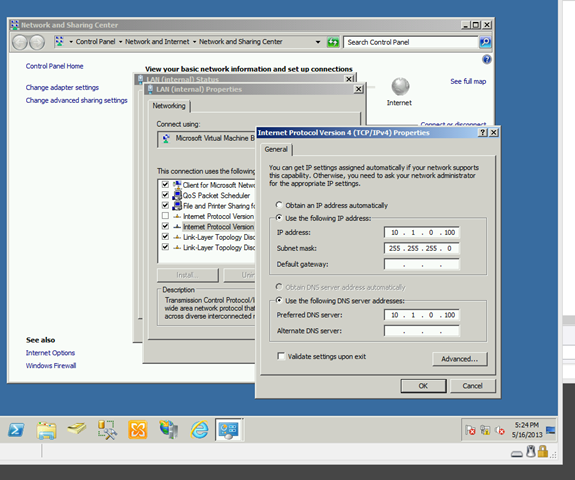Click the Control Panel icon in address bar
The height and width of the screenshot is (480, 575).
(59, 41)
